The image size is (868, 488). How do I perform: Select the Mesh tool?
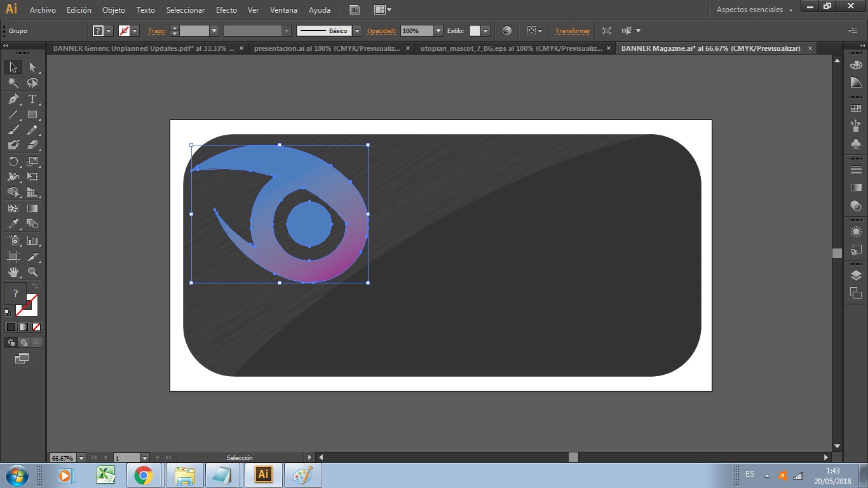point(13,208)
